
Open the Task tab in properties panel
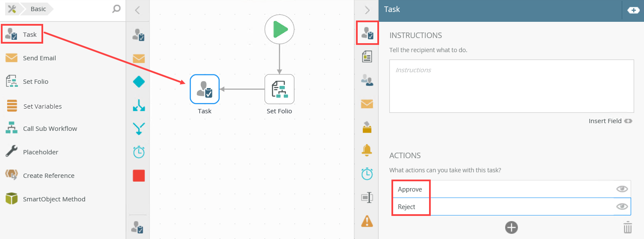tap(367, 33)
